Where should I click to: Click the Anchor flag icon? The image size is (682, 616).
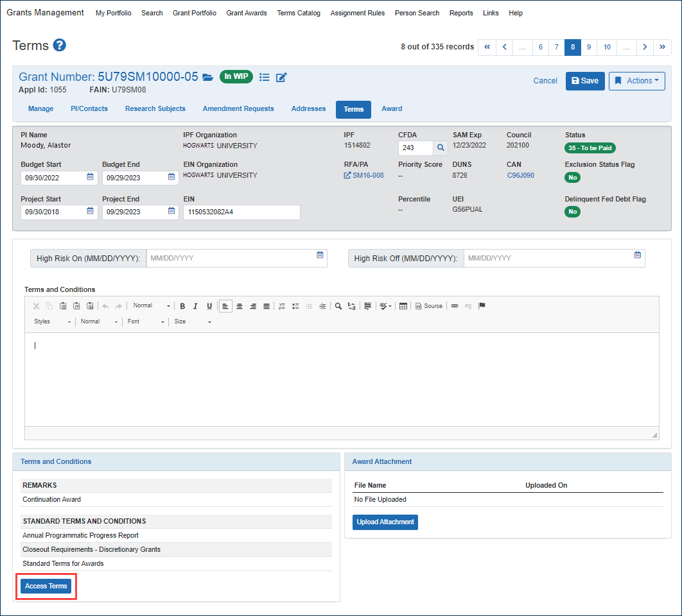pyautogui.click(x=482, y=306)
